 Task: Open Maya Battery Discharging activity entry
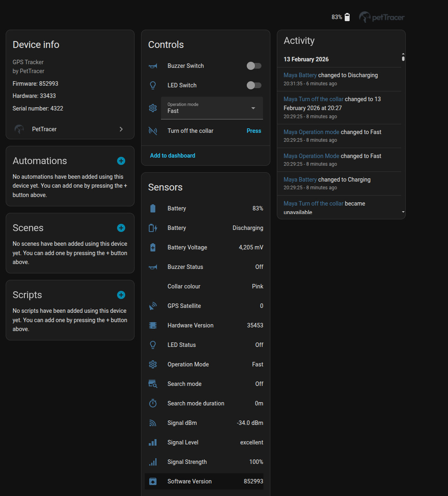pos(300,75)
